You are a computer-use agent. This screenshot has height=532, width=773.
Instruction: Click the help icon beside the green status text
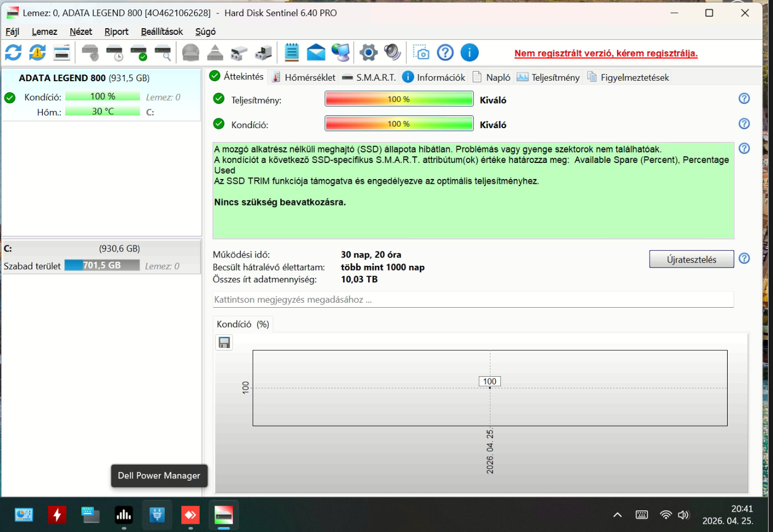pyautogui.click(x=744, y=148)
